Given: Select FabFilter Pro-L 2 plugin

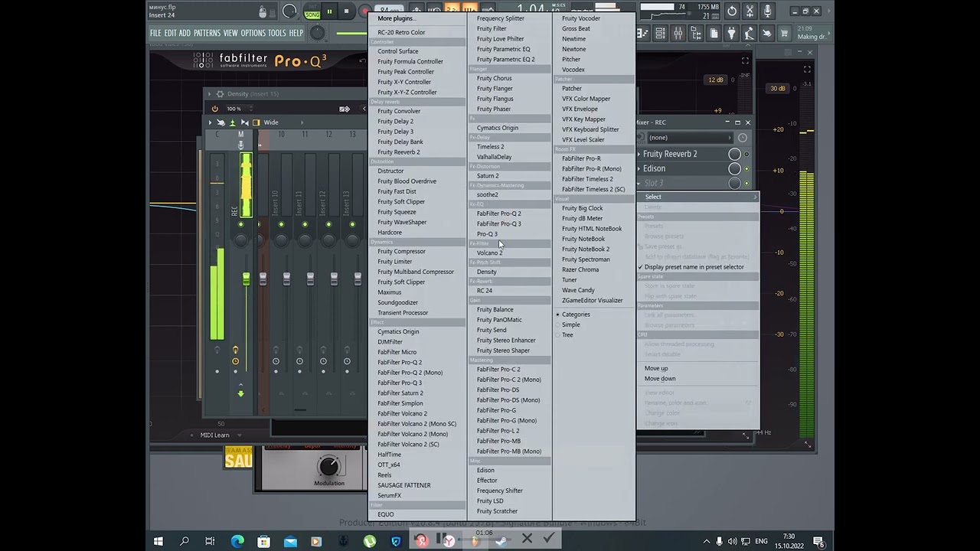Looking at the screenshot, I should (x=498, y=431).
